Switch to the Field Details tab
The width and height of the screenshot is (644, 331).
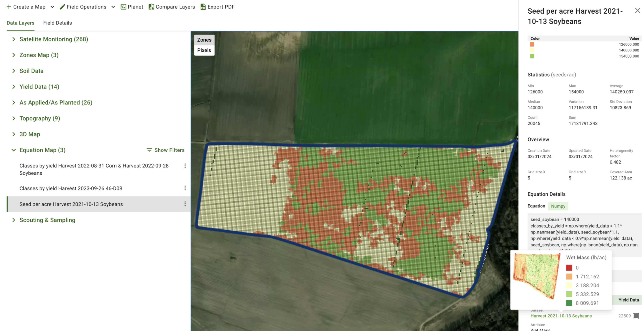[x=58, y=23]
